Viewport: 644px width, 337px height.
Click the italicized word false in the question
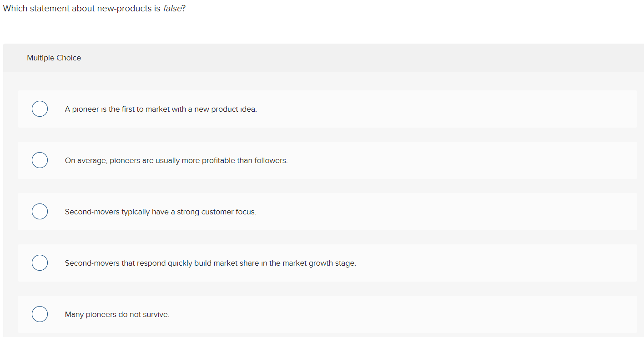tap(173, 8)
